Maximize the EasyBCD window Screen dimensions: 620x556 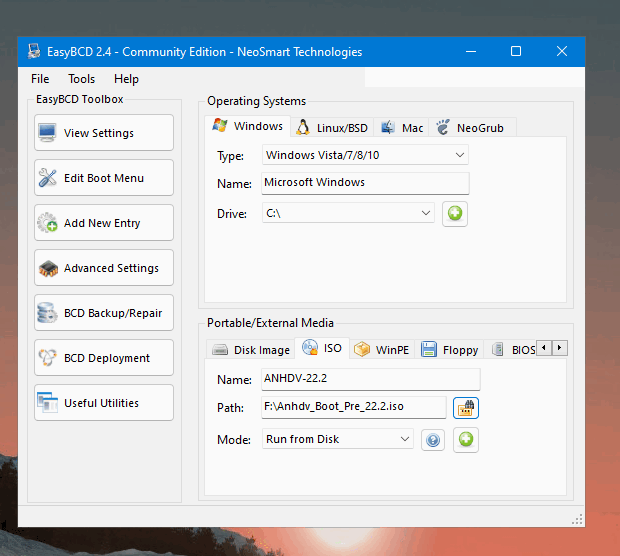coord(516,51)
